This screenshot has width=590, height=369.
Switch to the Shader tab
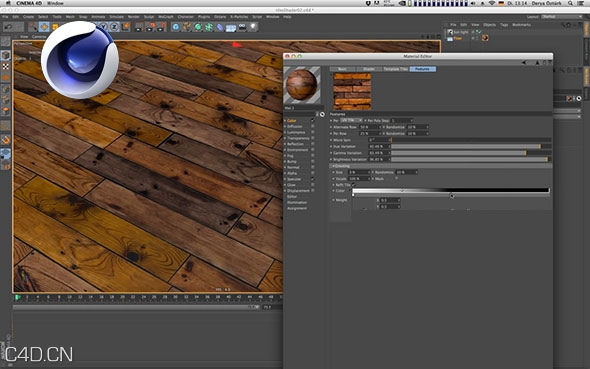(x=368, y=69)
